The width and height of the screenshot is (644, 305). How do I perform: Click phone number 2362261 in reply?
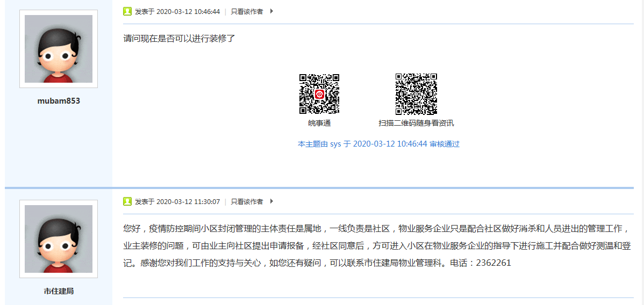[x=493, y=263]
